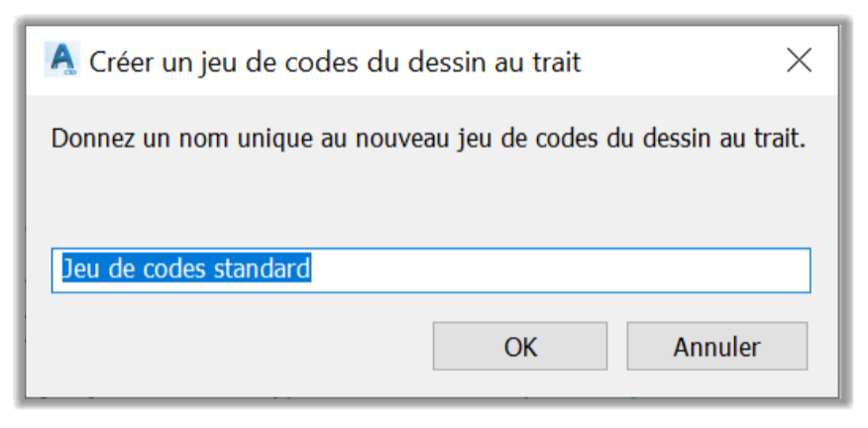Confirm the new code set with OK

point(520,347)
